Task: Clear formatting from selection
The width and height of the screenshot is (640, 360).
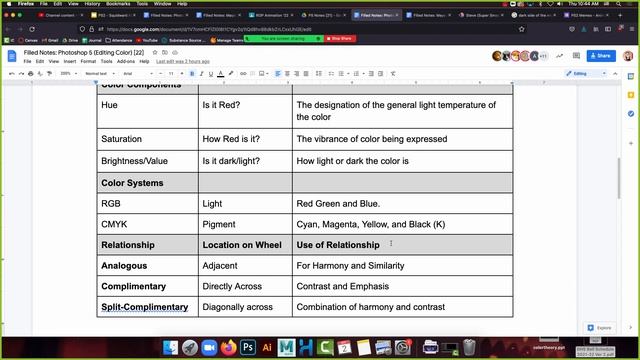Action: (x=393, y=73)
